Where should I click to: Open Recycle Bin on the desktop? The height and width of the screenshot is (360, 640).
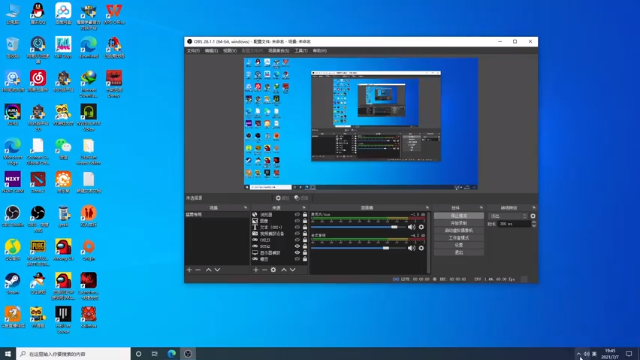[13, 48]
